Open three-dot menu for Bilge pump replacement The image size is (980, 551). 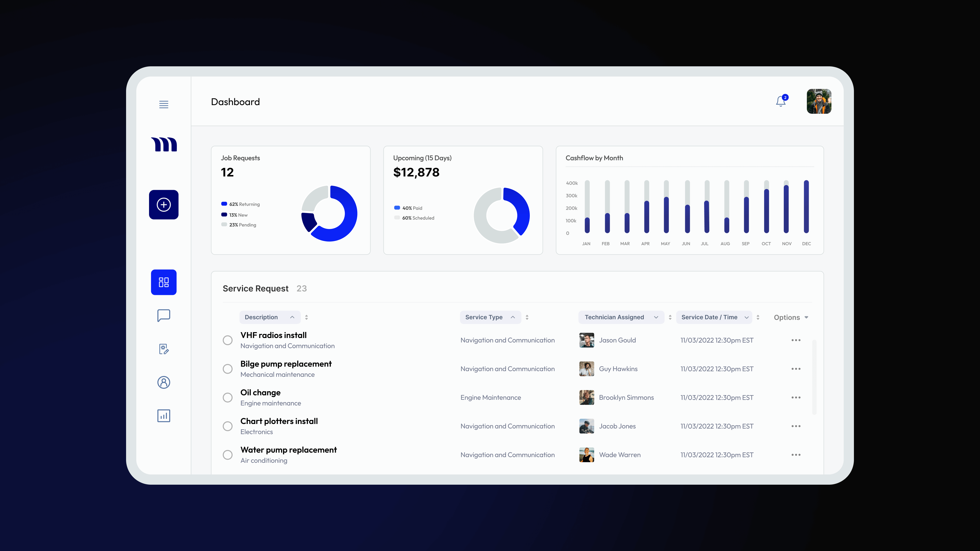tap(796, 369)
